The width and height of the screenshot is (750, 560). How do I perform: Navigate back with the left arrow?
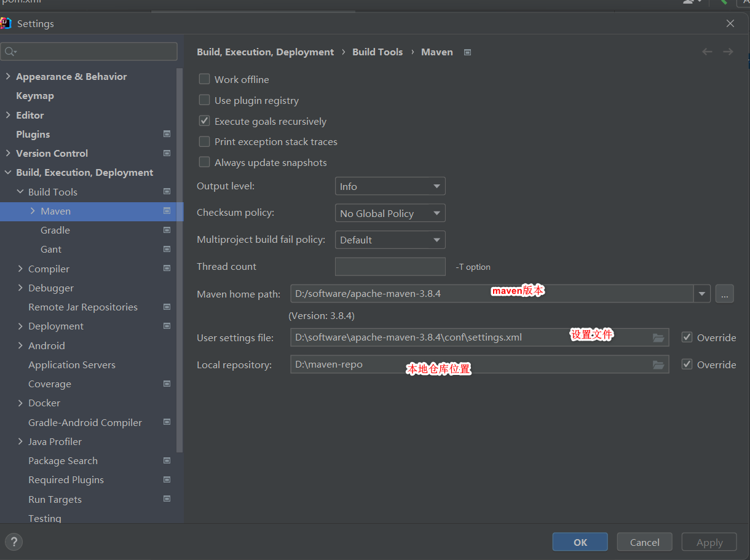point(707,52)
